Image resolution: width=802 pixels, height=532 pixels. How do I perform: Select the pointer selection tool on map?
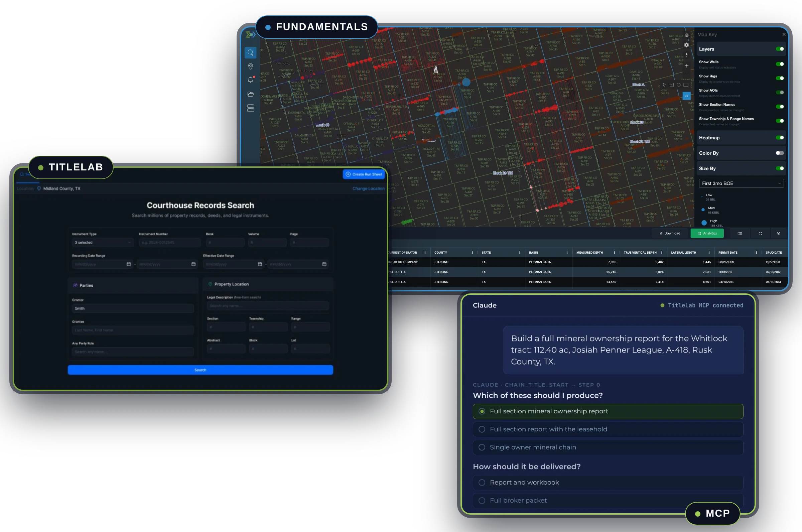[664, 85]
